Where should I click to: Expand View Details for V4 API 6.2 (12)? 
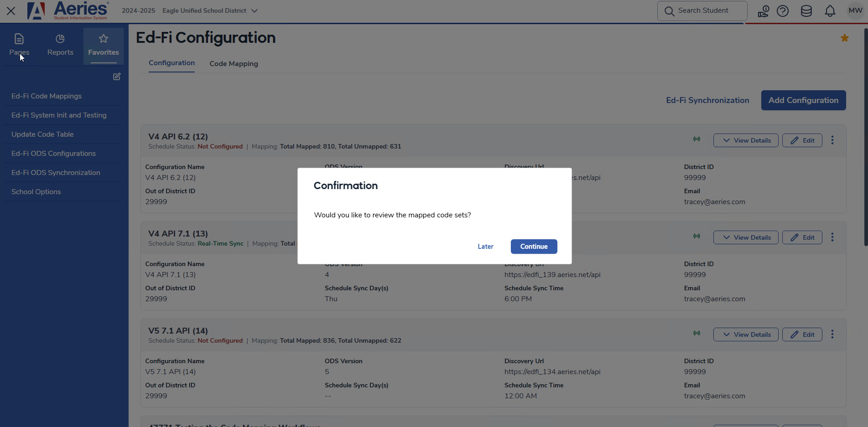(x=746, y=140)
